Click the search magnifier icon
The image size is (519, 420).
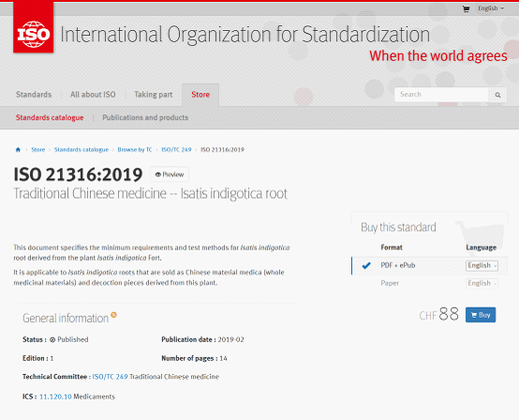[x=497, y=95]
